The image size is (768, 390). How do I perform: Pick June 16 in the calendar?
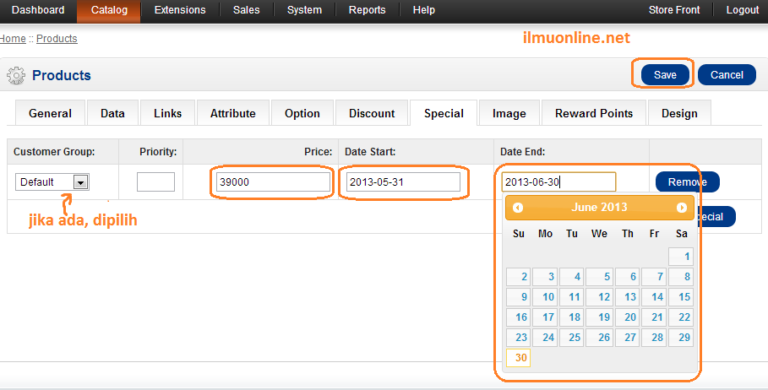[x=518, y=317]
